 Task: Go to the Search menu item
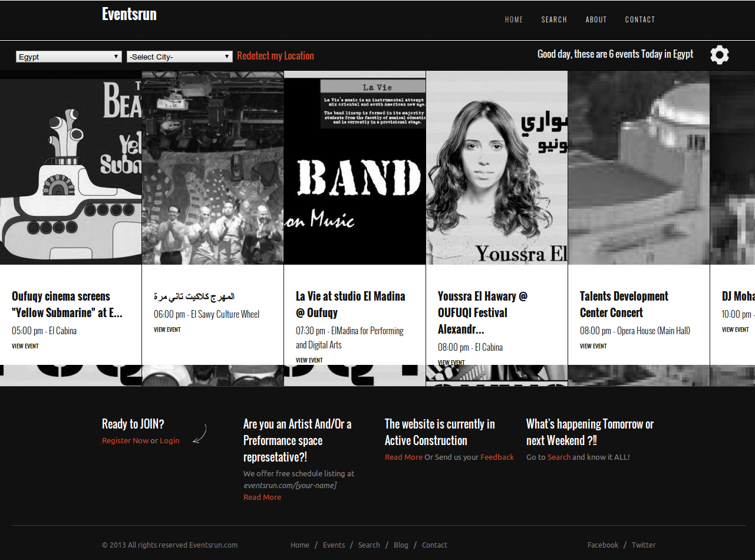point(554,19)
